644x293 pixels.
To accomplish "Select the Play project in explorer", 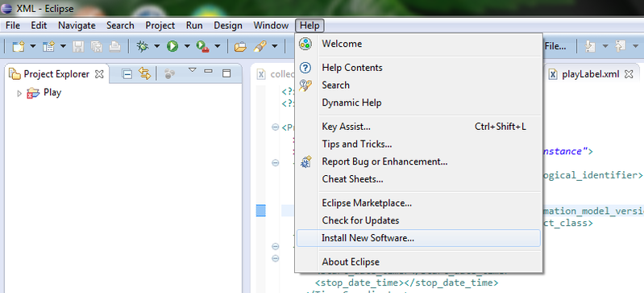I will coord(52,93).
